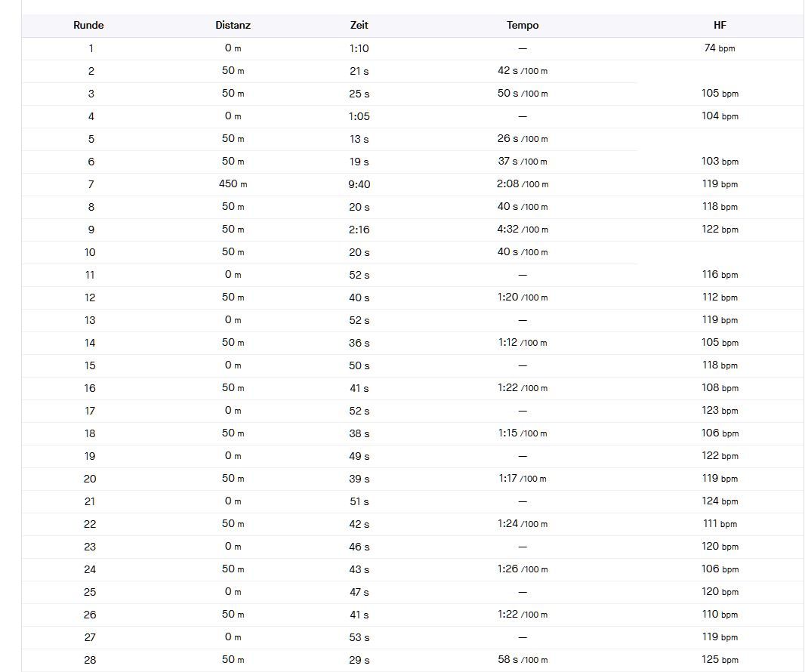Select the 1:26 /100 m tempo cell
The width and height of the screenshot is (805, 672).
523,569
